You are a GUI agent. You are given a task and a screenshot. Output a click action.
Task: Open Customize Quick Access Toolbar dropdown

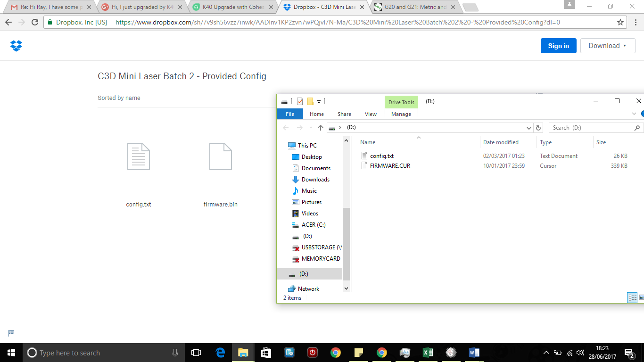coord(319,101)
